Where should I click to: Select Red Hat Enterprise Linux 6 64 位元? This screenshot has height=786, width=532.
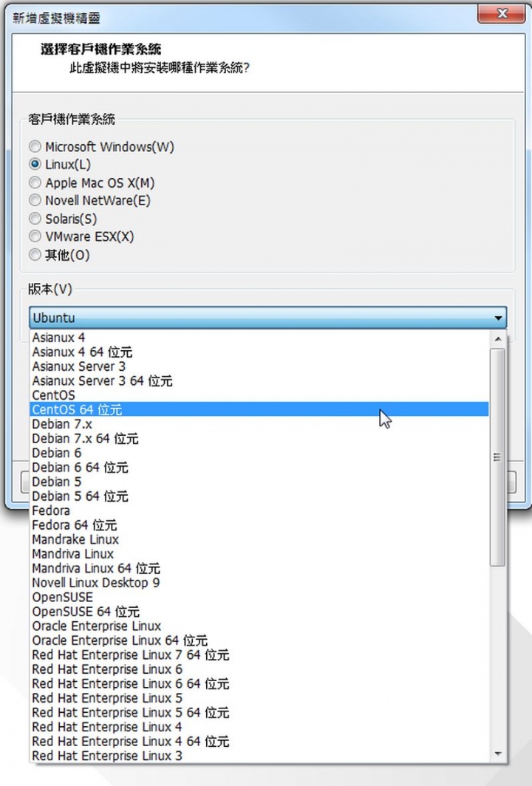259,684
